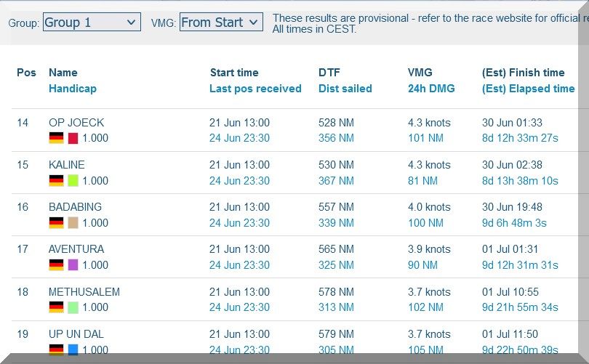This screenshot has width=589, height=364.
Task: Click the German flag under AVENTURA
Action: pos(56,264)
